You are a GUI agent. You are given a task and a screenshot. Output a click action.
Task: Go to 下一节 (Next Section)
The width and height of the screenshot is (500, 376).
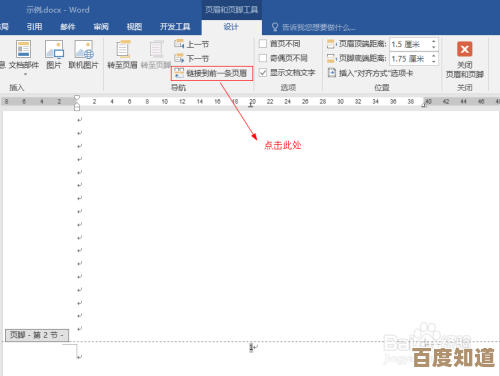pos(192,58)
